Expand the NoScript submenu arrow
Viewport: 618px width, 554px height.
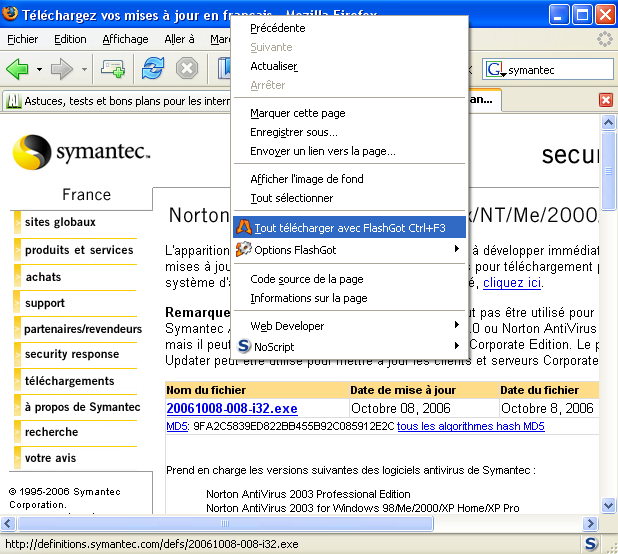(456, 346)
